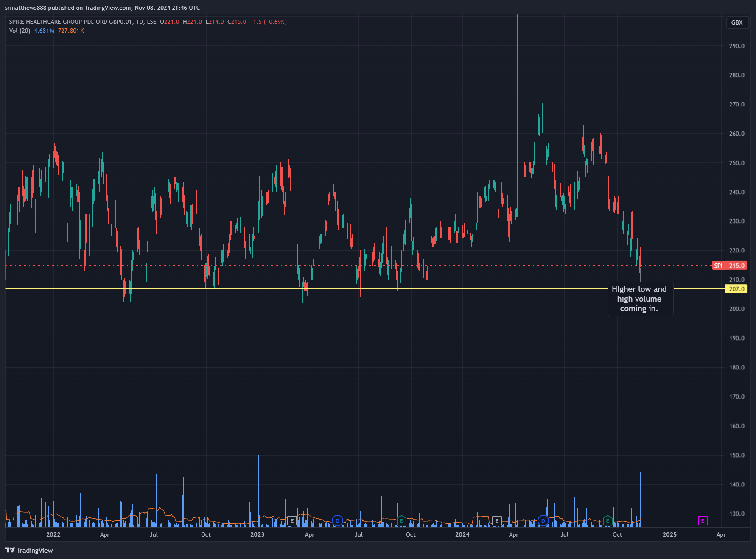This screenshot has width=756, height=559.
Task: Select the yellow horizontal support line
Action: (305, 289)
